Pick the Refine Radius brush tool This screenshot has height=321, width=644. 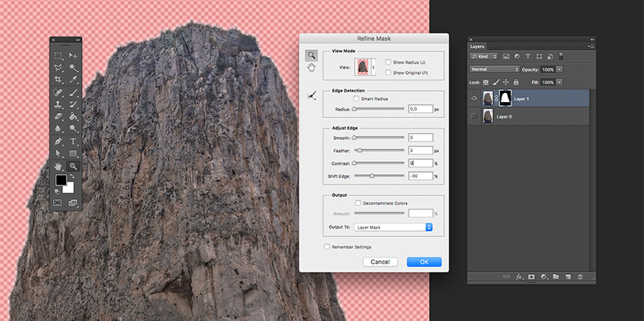click(311, 95)
